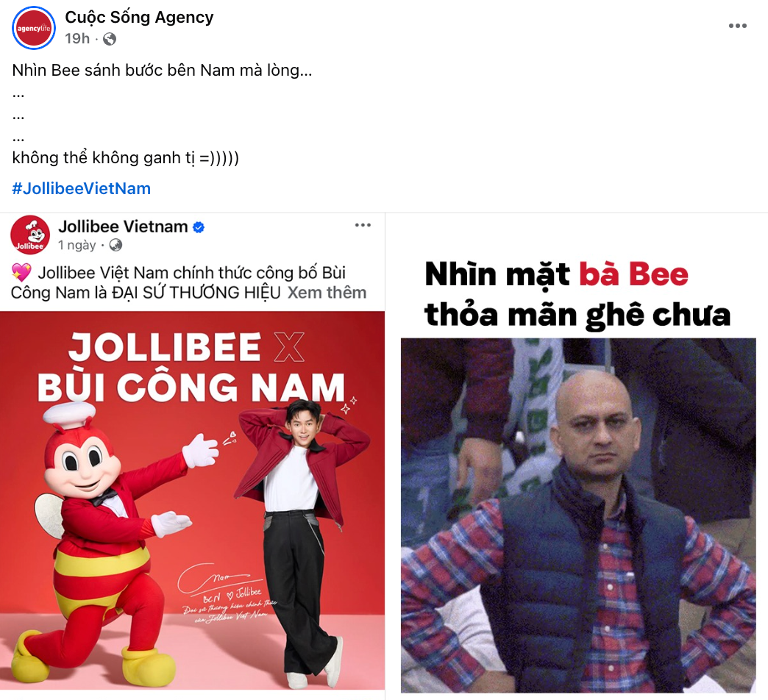
Task: Open #JollibeeVietNam hashtag
Action: pyautogui.click(x=82, y=188)
